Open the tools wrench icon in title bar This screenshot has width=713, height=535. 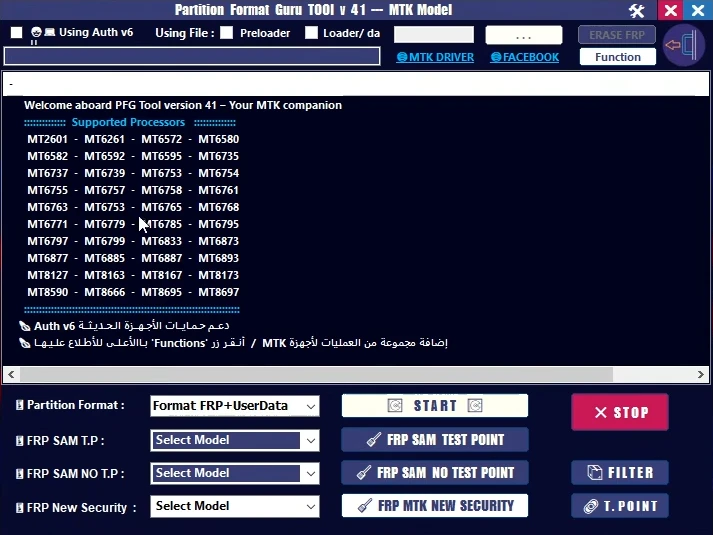pos(637,10)
